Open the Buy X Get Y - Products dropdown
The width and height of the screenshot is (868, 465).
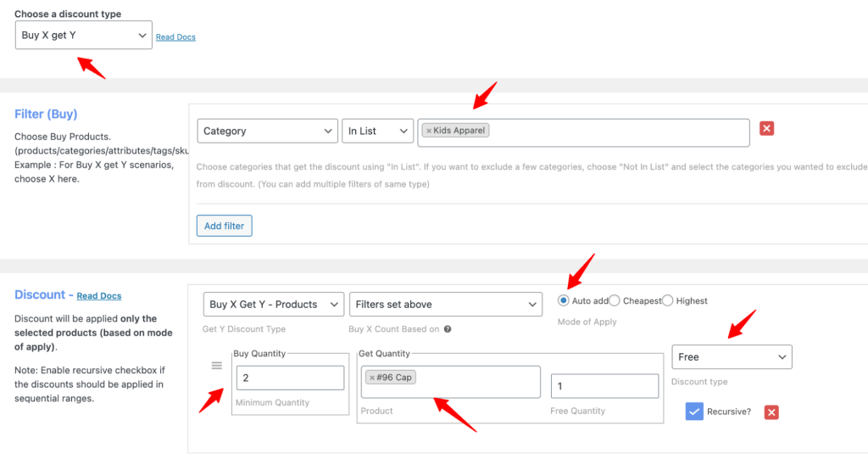click(x=274, y=305)
